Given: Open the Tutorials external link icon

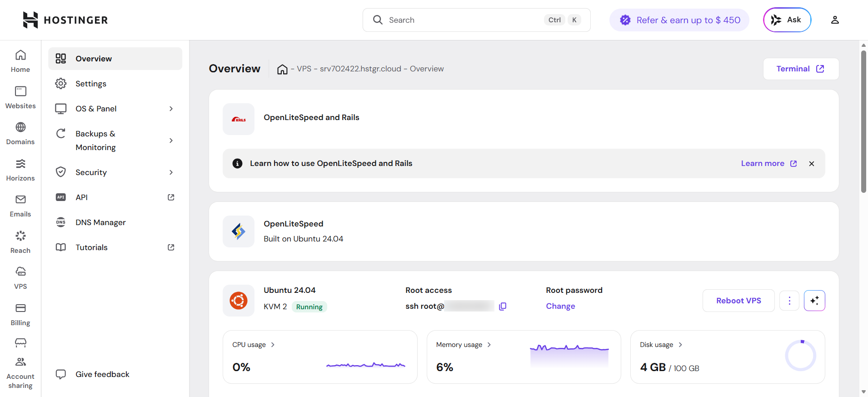Looking at the screenshot, I should [x=171, y=247].
